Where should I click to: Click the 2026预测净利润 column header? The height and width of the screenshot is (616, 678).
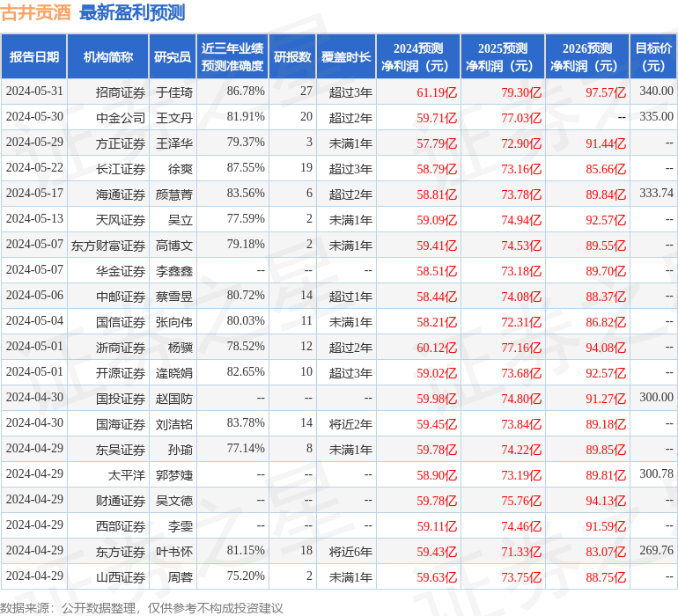(587, 56)
